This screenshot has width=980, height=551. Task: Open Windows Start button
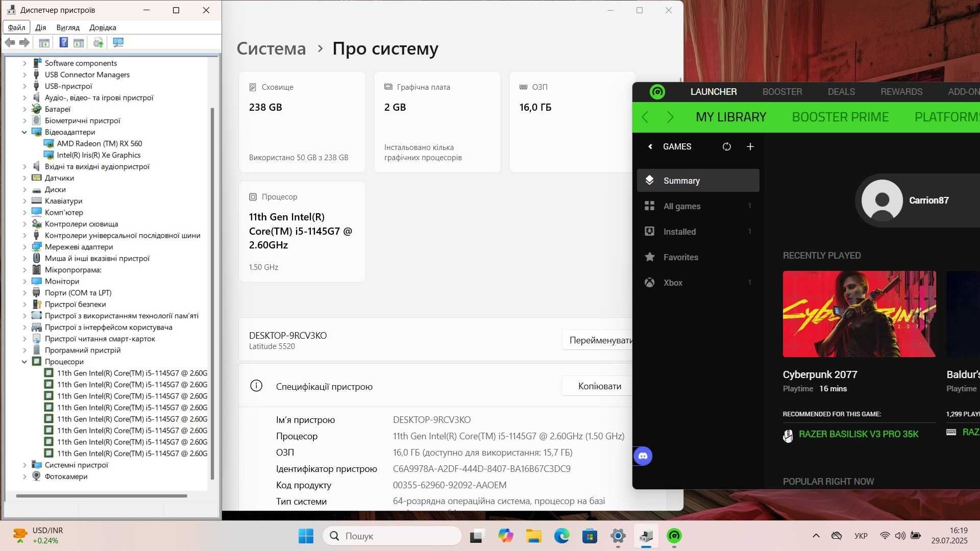click(306, 536)
